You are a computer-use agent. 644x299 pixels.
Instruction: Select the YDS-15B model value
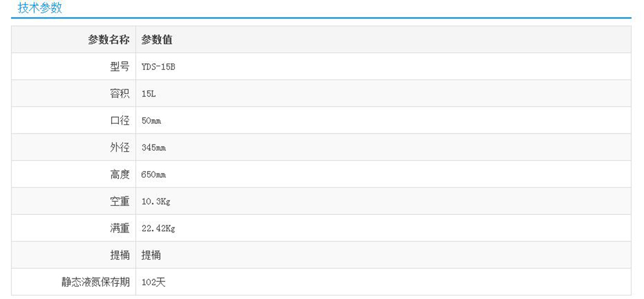158,67
